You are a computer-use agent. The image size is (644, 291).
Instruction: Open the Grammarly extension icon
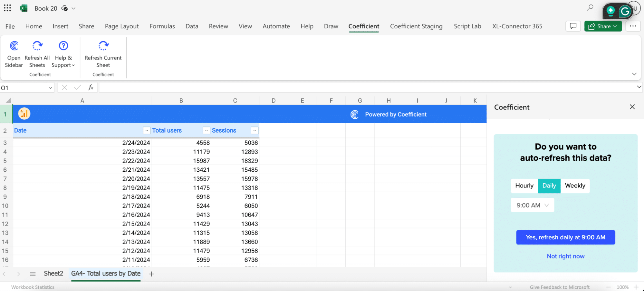click(x=625, y=12)
